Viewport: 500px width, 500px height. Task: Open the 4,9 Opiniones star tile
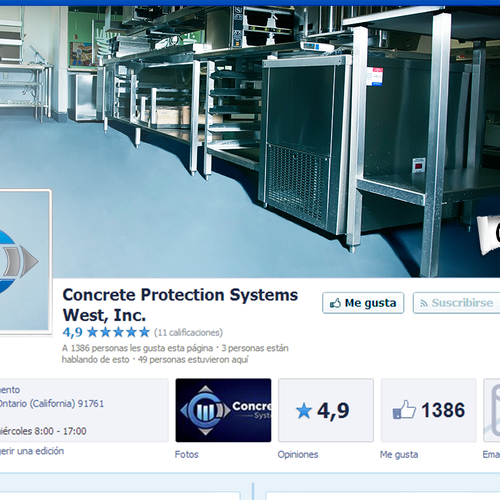point(326,410)
